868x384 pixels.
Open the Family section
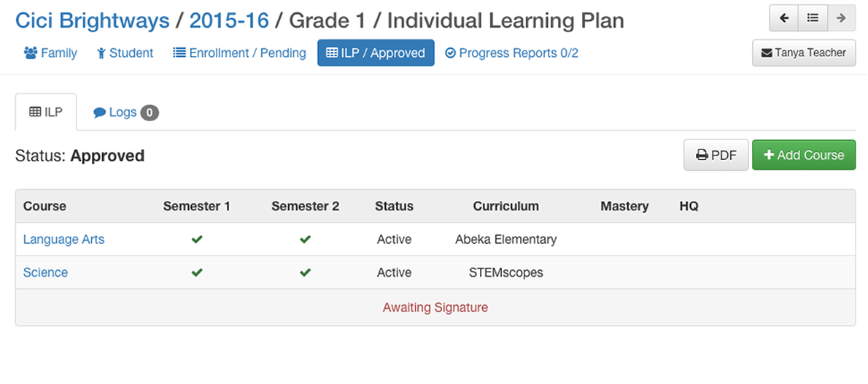(50, 53)
